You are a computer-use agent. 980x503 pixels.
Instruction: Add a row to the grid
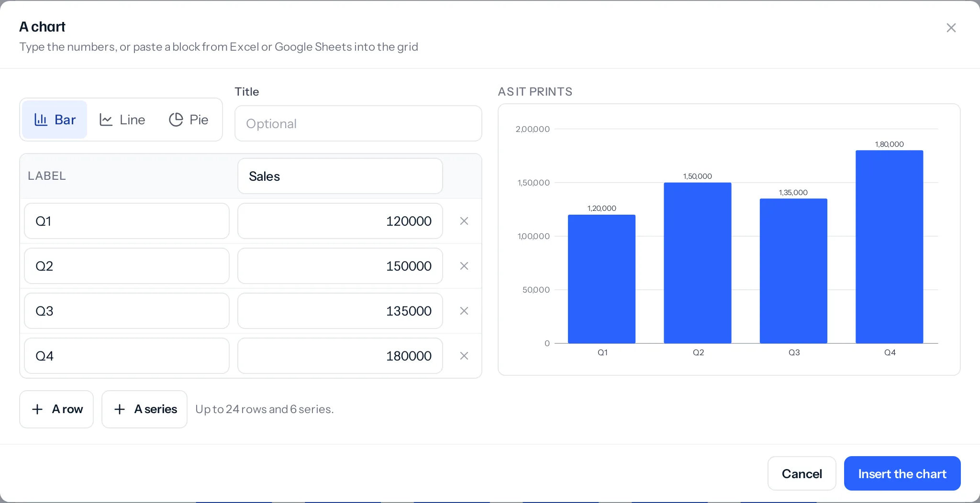pos(56,409)
